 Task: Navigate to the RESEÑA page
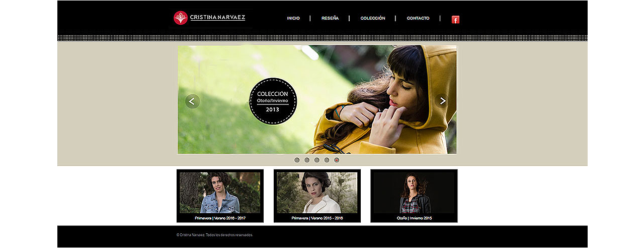pyautogui.click(x=330, y=18)
